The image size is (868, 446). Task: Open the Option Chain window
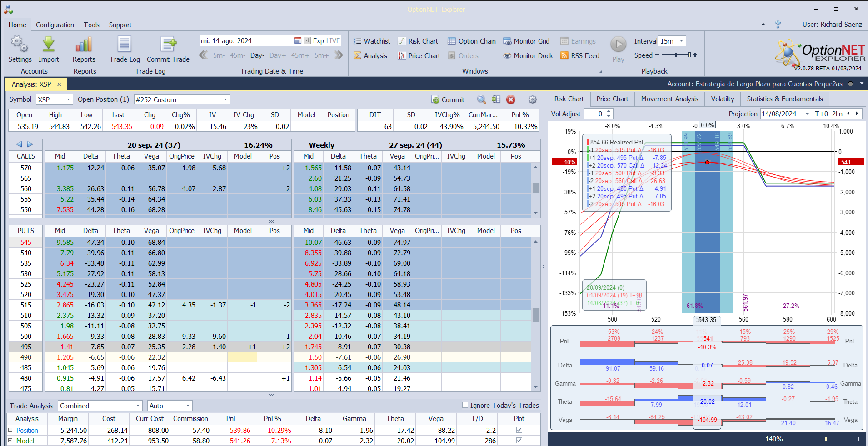click(x=471, y=41)
